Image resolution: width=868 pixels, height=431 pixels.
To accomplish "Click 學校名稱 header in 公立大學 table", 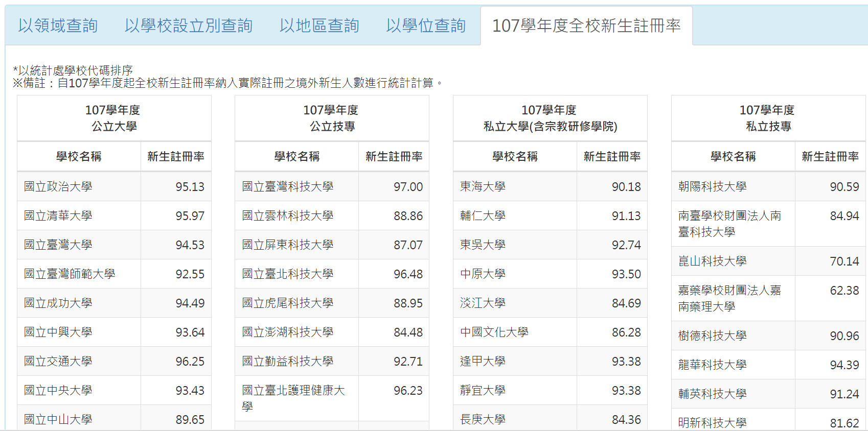I will coord(79,156).
